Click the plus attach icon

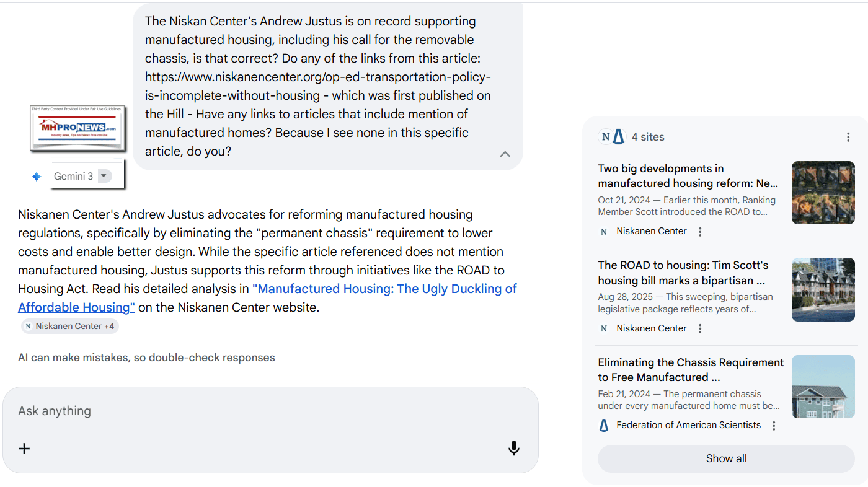pyautogui.click(x=24, y=449)
